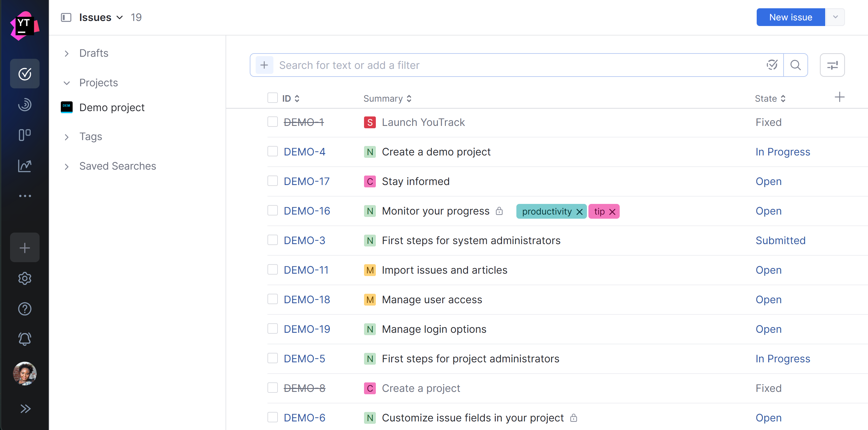Open the Dashboards chart icon
The image size is (868, 430).
pyautogui.click(x=25, y=165)
